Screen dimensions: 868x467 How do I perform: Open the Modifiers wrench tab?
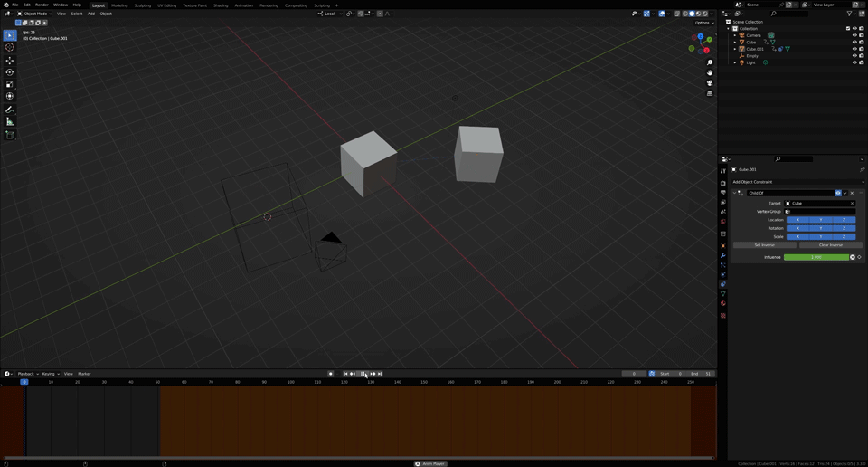tap(723, 255)
